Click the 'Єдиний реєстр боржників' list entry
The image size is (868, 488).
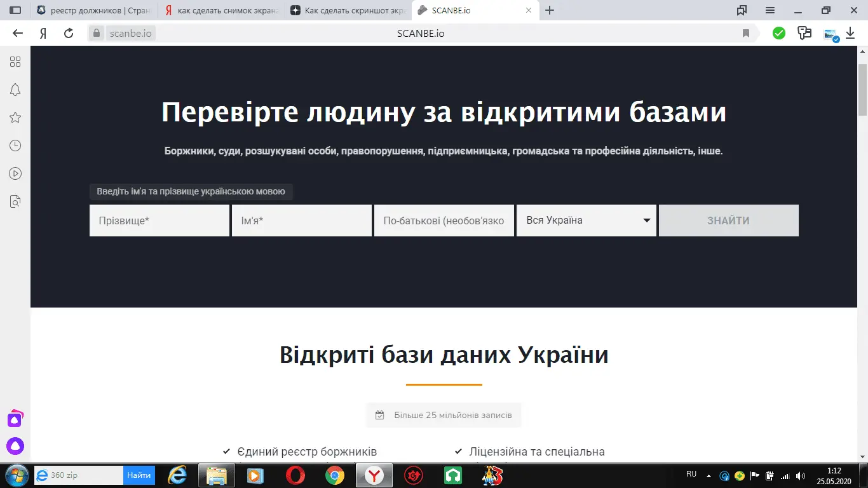coord(308,451)
